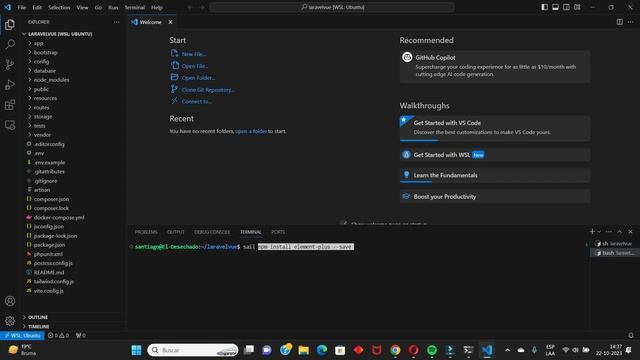Split the editor right

(x=620, y=22)
